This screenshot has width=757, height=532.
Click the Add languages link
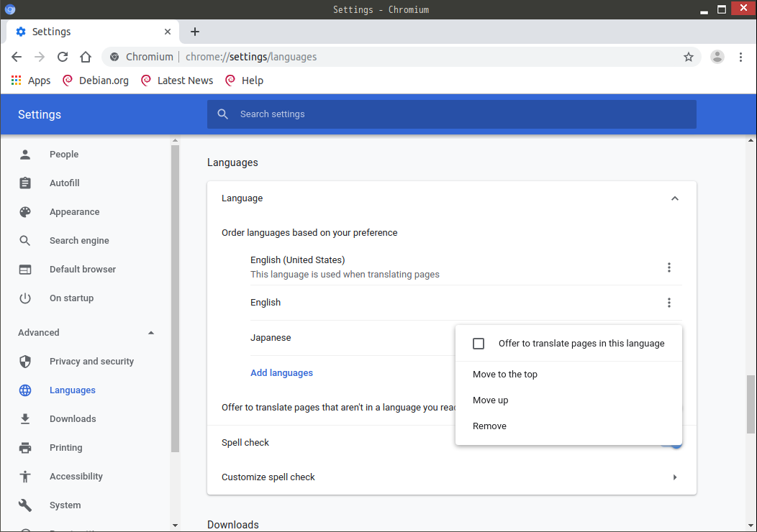pos(281,373)
